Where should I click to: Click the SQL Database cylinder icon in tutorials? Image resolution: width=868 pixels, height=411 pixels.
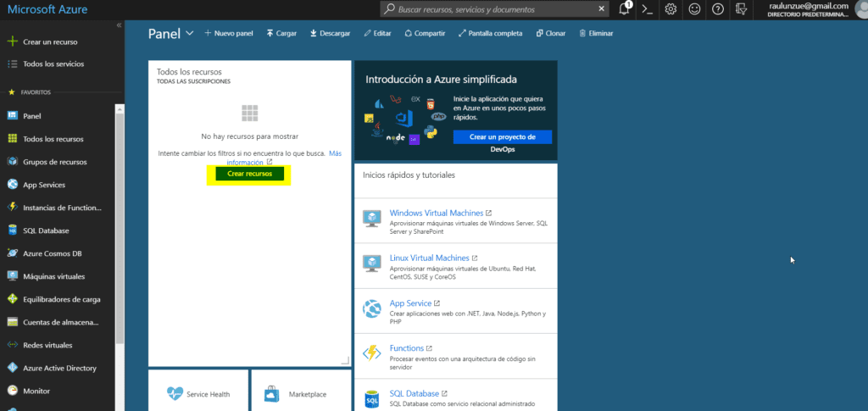click(371, 399)
